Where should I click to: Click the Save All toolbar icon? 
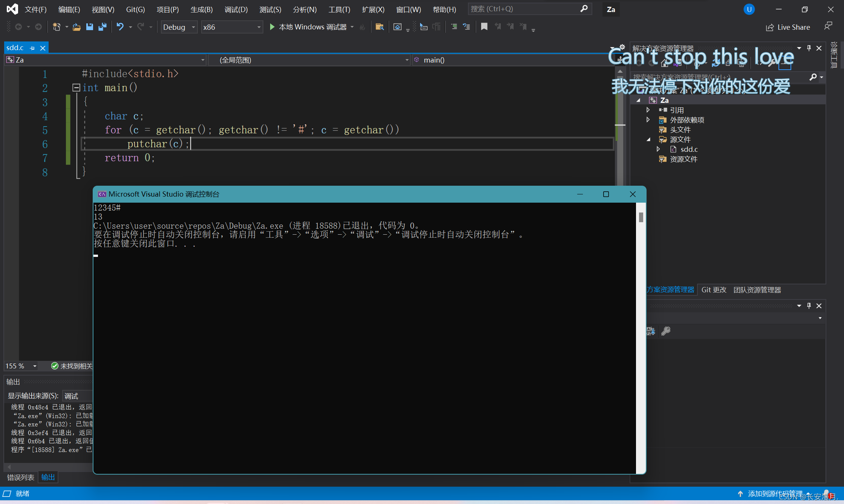click(x=102, y=27)
